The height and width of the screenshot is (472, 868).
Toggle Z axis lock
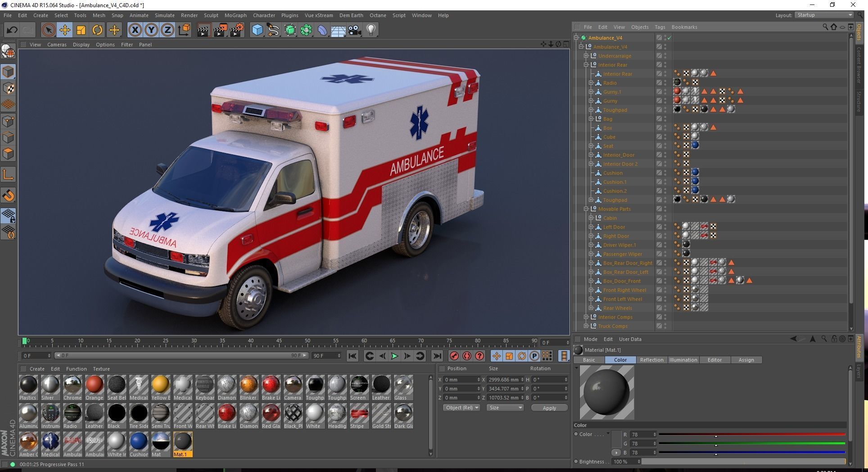click(167, 30)
